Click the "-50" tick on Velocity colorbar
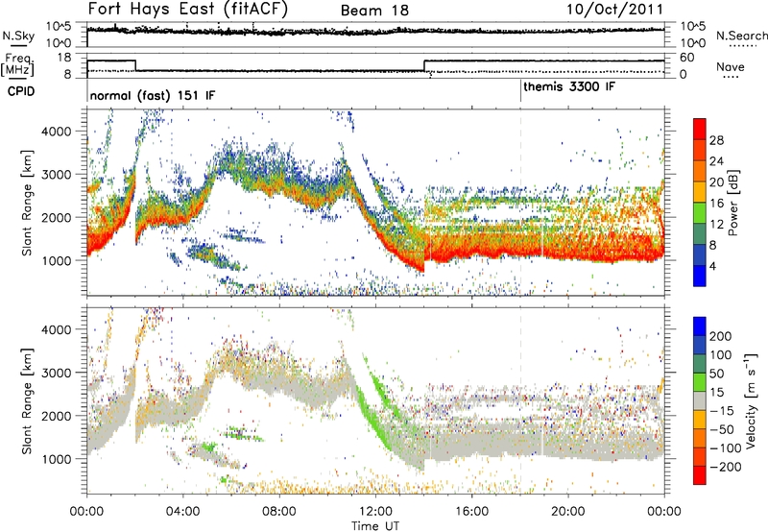The height and width of the screenshot is (532, 768). [722, 429]
